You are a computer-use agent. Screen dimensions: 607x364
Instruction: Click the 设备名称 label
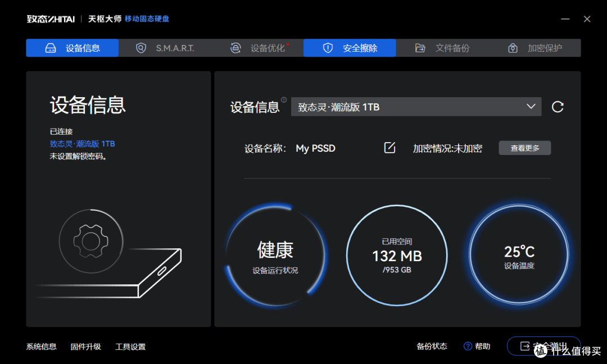[x=265, y=148]
